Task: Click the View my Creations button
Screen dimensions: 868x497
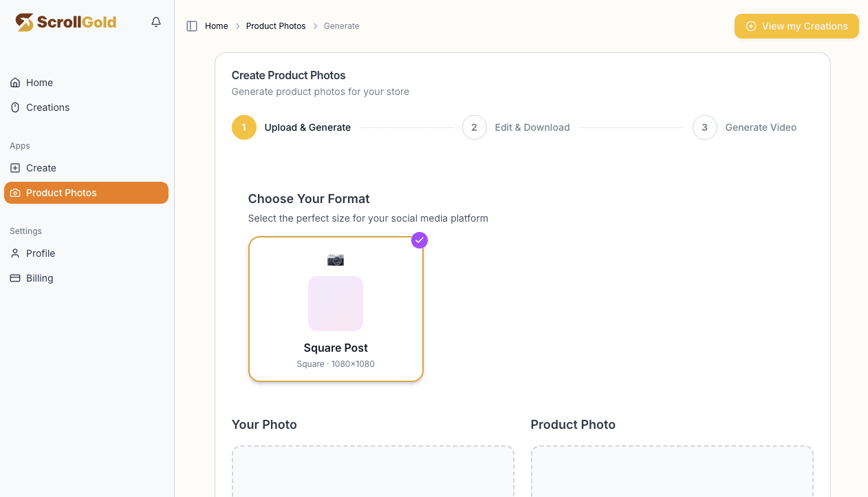Action: [x=796, y=25]
